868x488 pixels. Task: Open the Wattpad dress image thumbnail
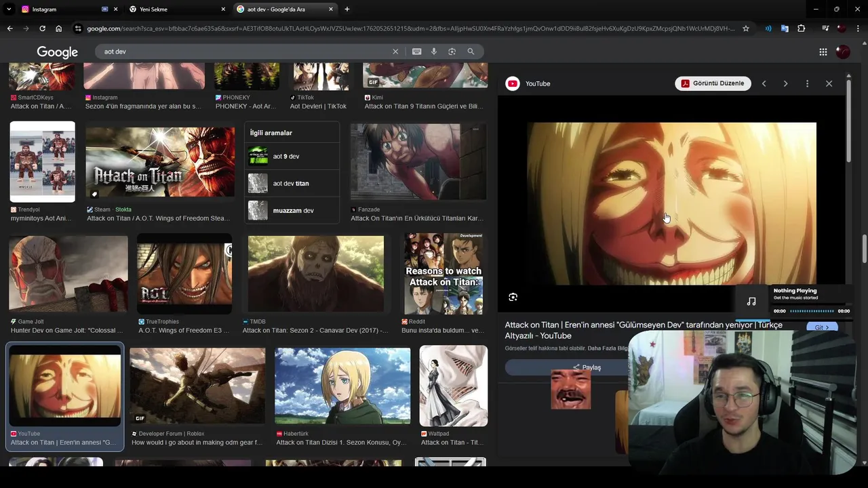[453, 386]
